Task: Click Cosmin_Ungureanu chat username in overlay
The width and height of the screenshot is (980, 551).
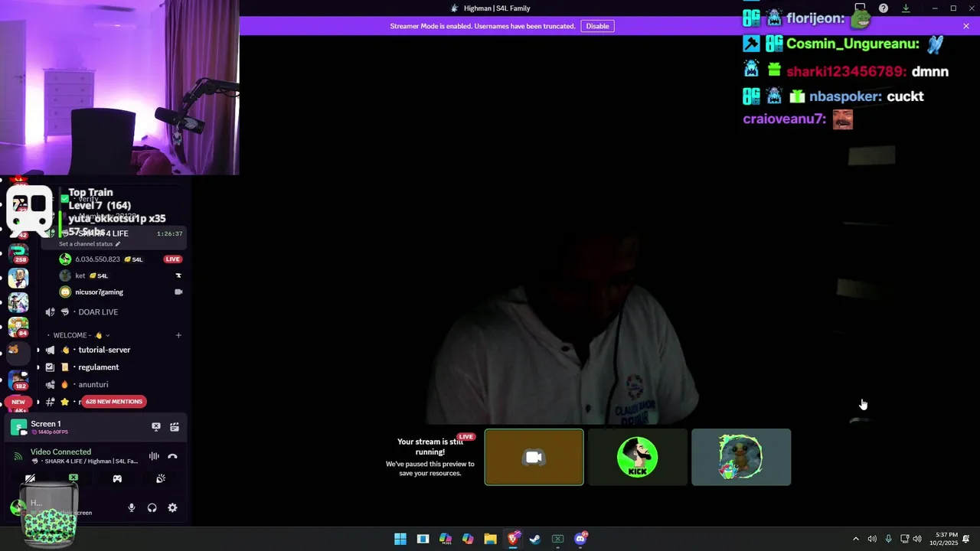Action: click(852, 44)
